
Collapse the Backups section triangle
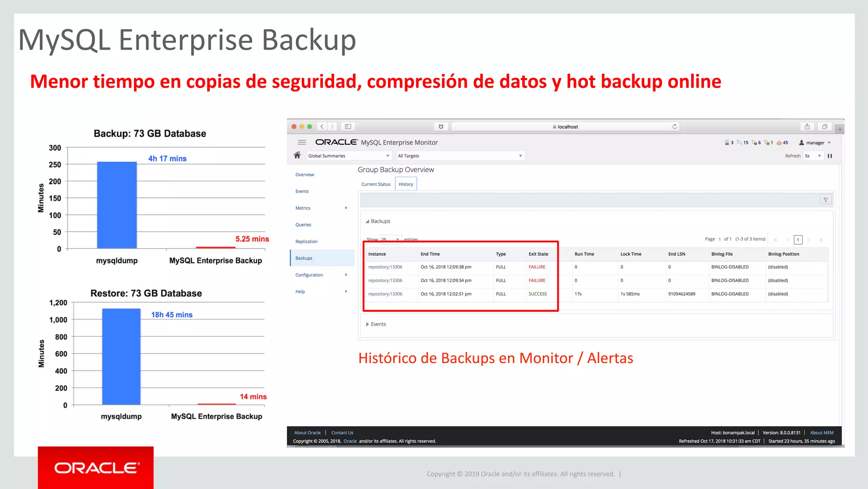[367, 221]
